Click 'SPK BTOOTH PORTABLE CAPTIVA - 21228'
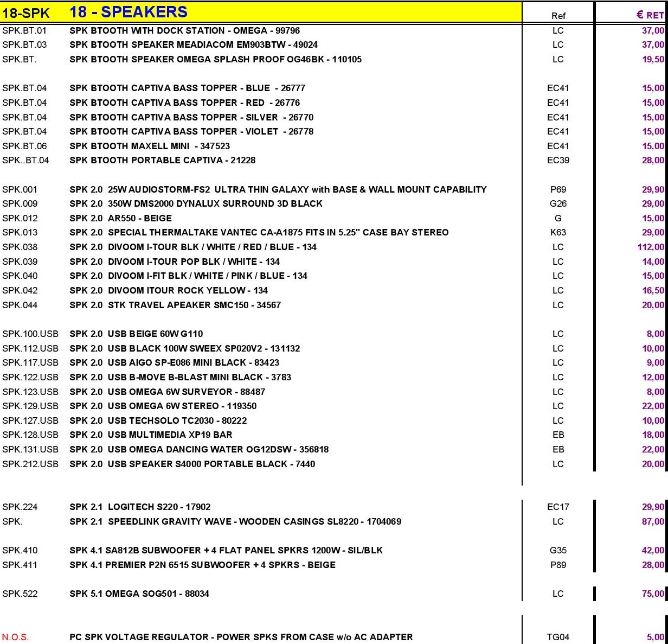 point(162,160)
